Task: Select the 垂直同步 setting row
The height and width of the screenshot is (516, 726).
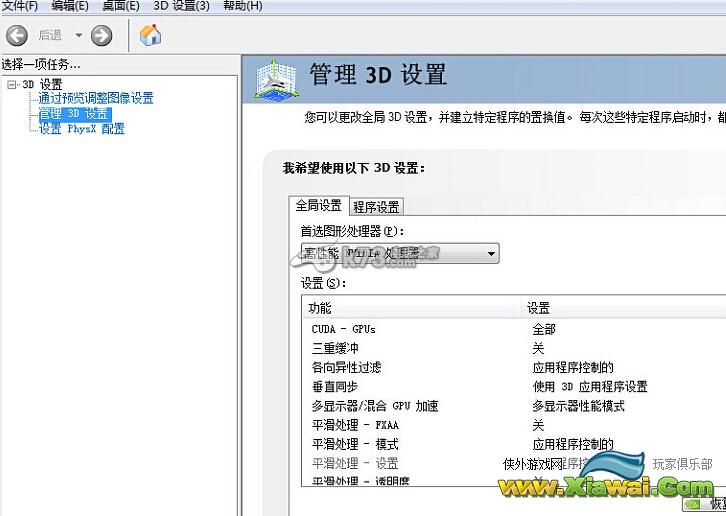Action: click(x=513, y=387)
